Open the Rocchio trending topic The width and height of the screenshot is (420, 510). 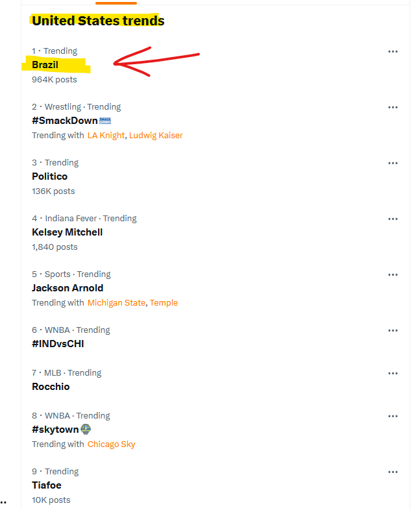coord(51,387)
